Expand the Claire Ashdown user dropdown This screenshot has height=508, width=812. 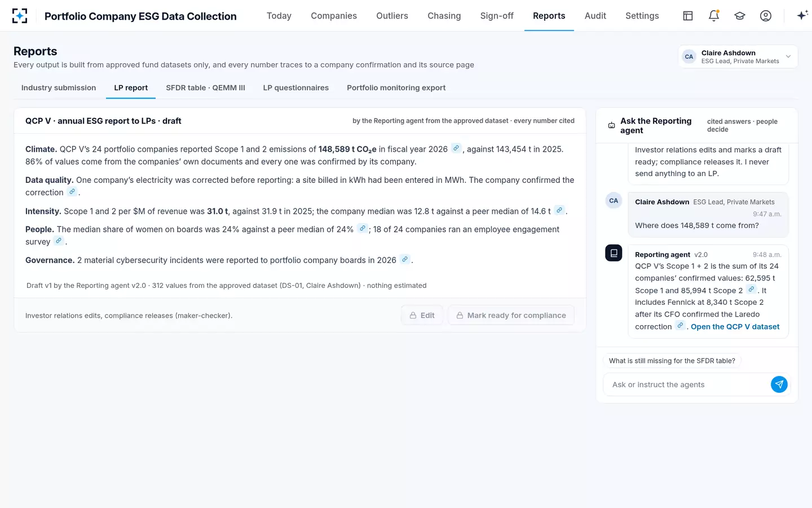click(x=738, y=56)
